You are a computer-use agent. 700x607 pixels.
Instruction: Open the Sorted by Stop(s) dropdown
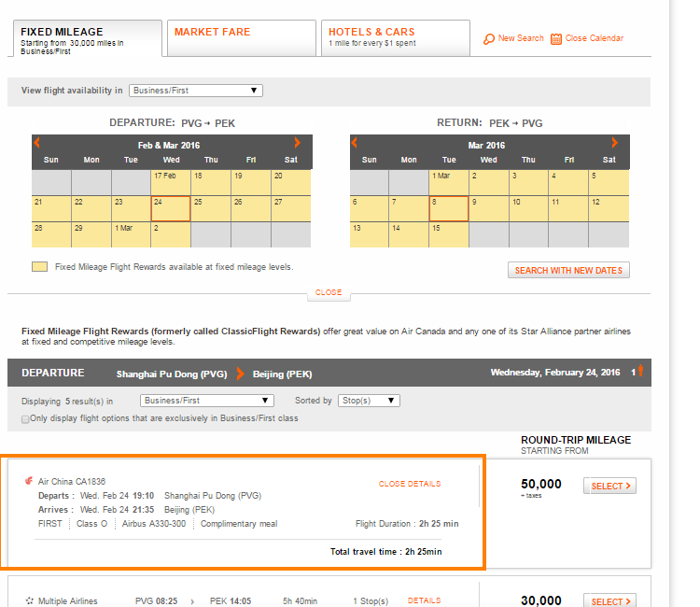click(369, 401)
